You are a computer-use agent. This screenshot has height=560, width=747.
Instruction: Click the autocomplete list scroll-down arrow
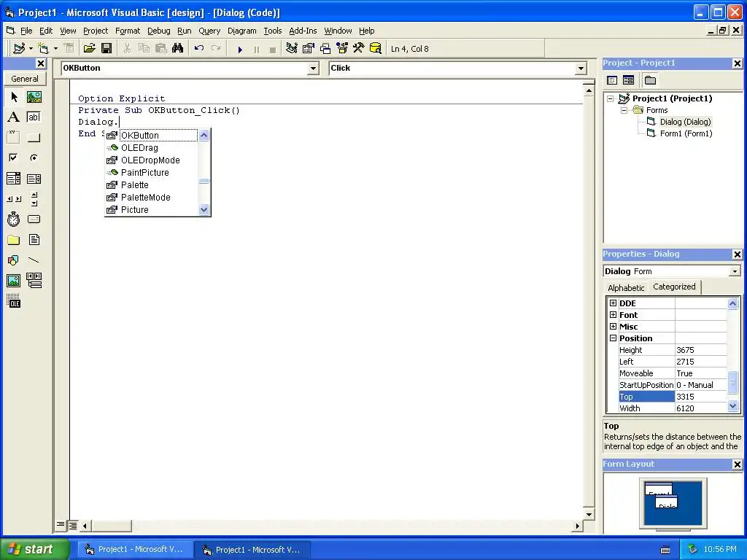(204, 209)
